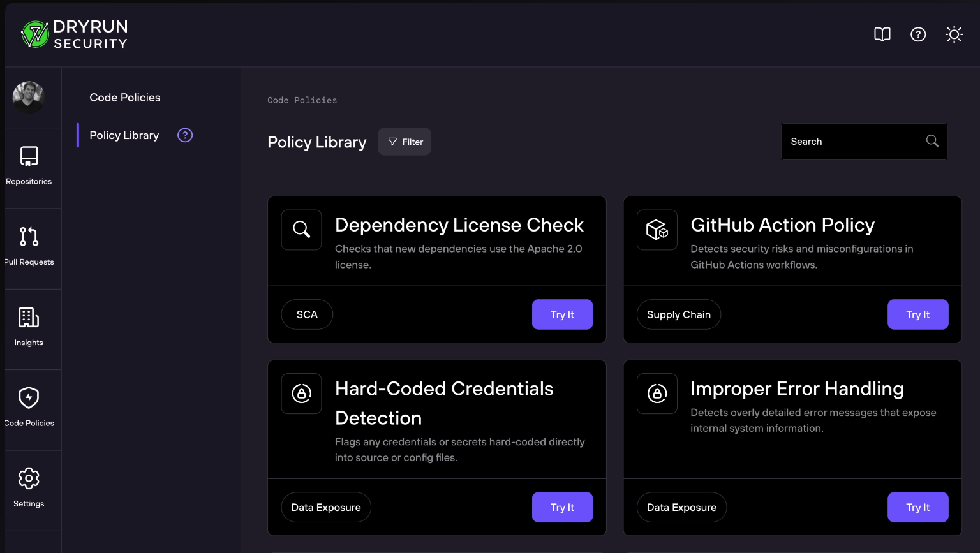
Task: Toggle light mode with the sun icon
Action: pyautogui.click(x=954, y=34)
